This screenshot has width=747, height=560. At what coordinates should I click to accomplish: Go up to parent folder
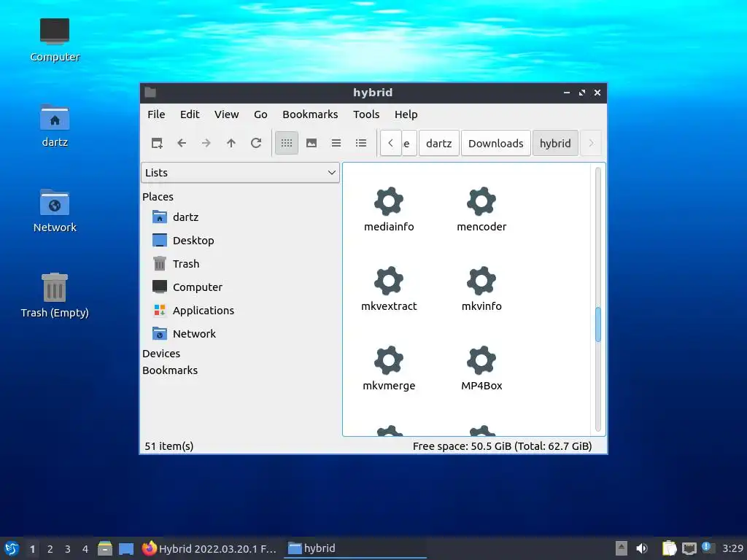click(231, 143)
